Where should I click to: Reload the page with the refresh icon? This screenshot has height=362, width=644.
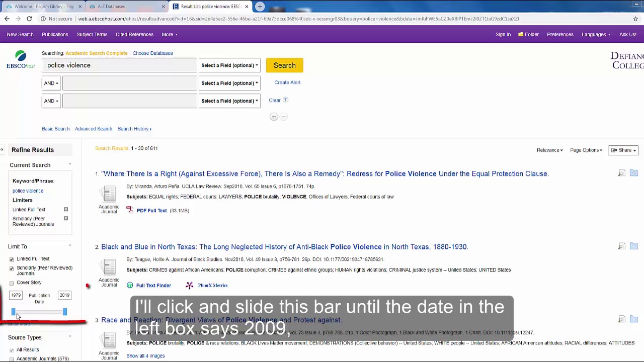pos(29,19)
